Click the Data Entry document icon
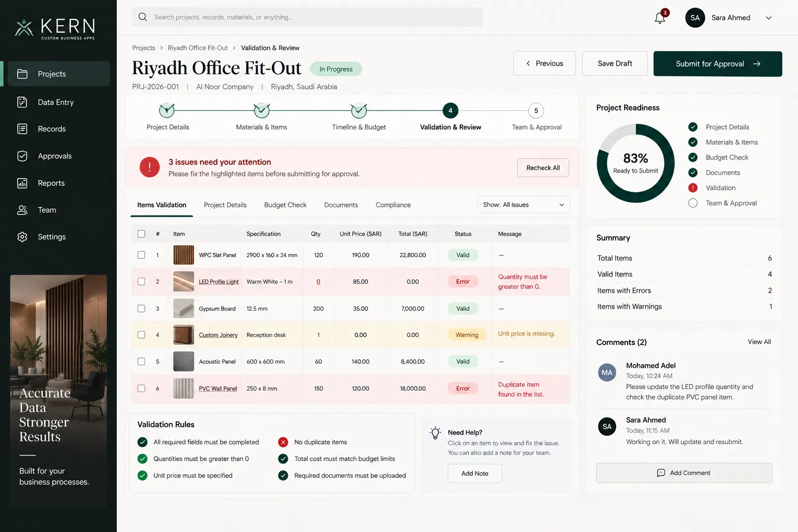 [22, 102]
